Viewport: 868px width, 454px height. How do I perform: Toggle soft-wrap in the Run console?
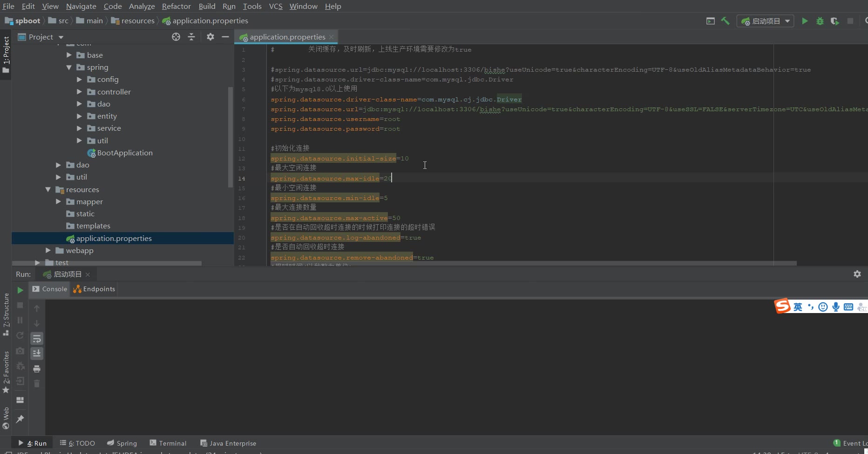[37, 339]
